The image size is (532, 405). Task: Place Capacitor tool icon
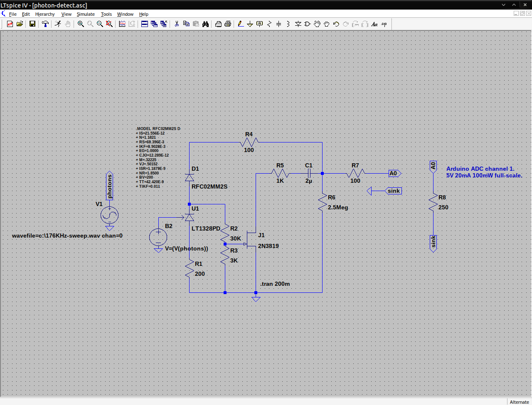tap(279, 24)
